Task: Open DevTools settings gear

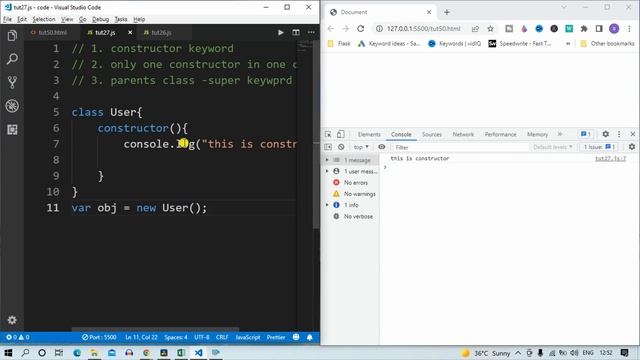Action: 606,134
